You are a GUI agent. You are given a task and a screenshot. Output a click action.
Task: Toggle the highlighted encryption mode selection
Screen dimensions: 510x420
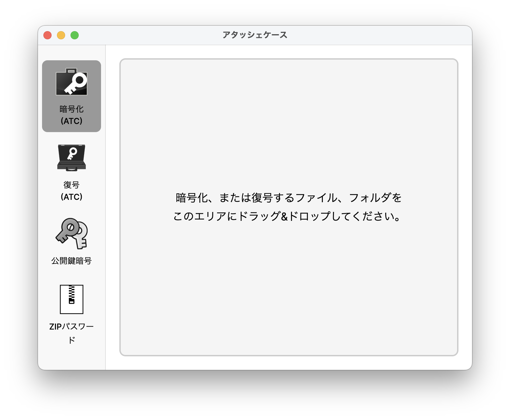71,96
